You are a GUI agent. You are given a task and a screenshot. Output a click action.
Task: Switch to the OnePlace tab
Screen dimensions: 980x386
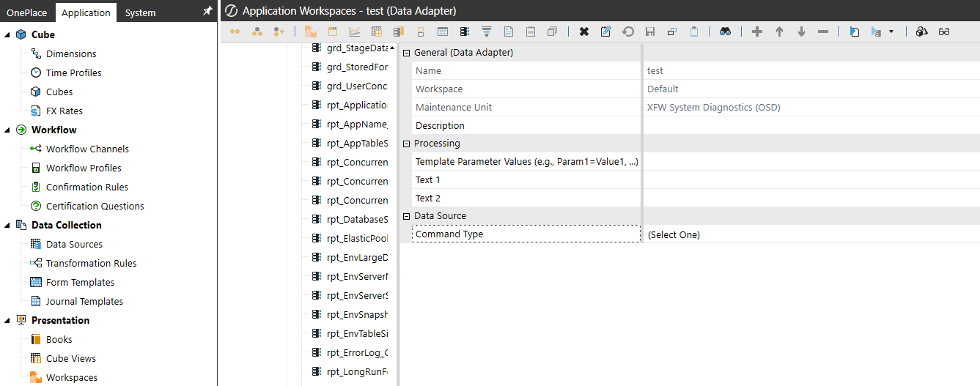(26, 12)
